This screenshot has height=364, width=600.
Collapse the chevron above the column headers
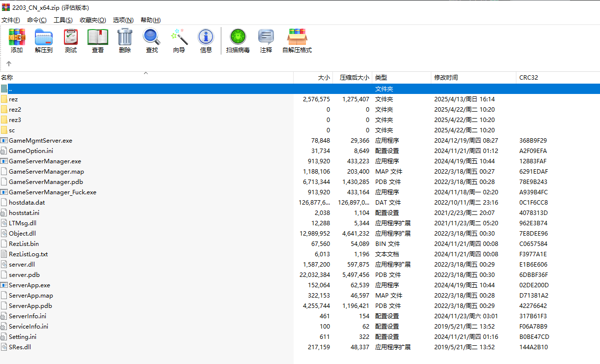[x=146, y=72]
